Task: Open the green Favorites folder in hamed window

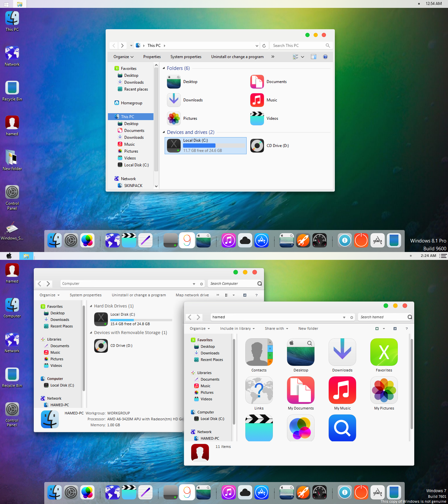Action: [x=384, y=356]
